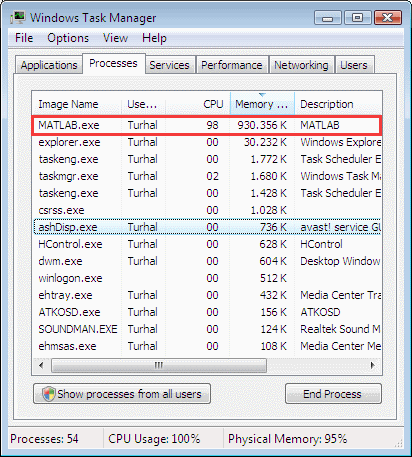The height and width of the screenshot is (457, 412).
Task: Click the avast! service description cell
Action: tap(340, 227)
